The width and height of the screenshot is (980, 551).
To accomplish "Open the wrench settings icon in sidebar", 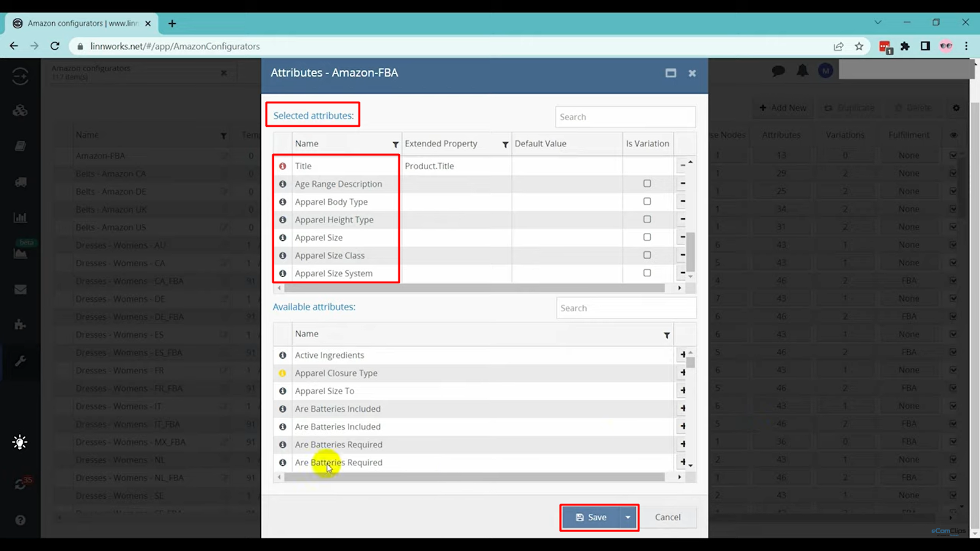I will coord(20,361).
